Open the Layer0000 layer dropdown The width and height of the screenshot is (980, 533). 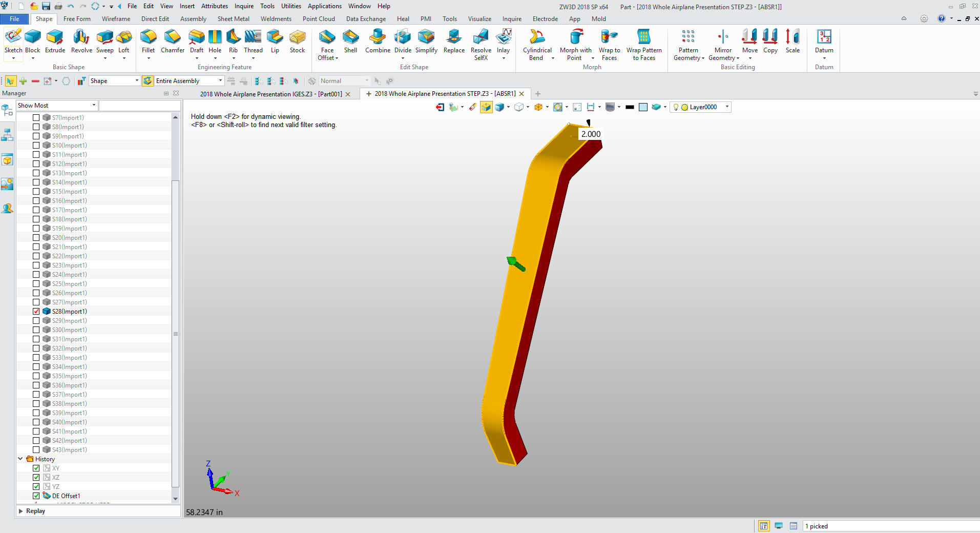pyautogui.click(x=726, y=107)
